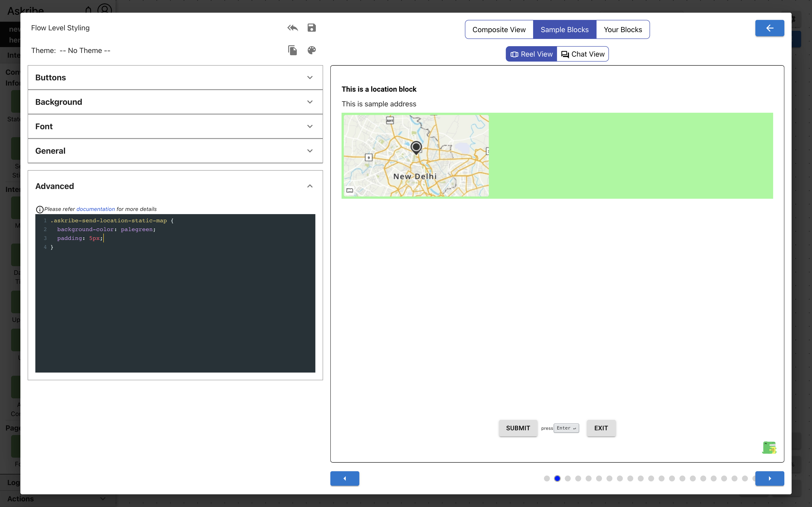Open the theme palette icon
Viewport: 812px width, 507px height.
(x=311, y=50)
